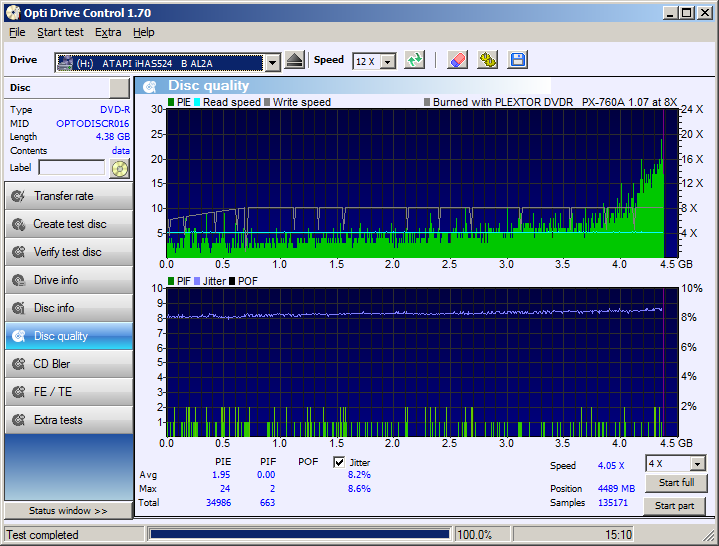Expand the Status window

tap(68, 511)
